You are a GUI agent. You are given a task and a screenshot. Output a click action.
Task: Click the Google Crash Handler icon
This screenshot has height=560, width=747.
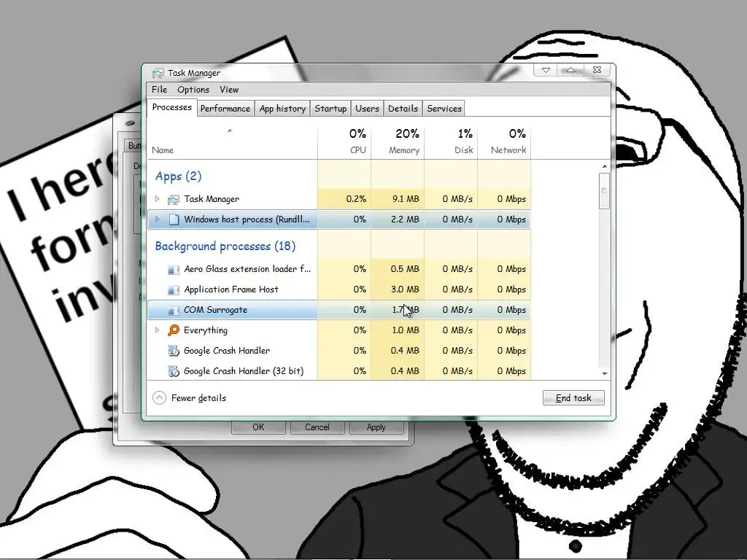pos(174,351)
